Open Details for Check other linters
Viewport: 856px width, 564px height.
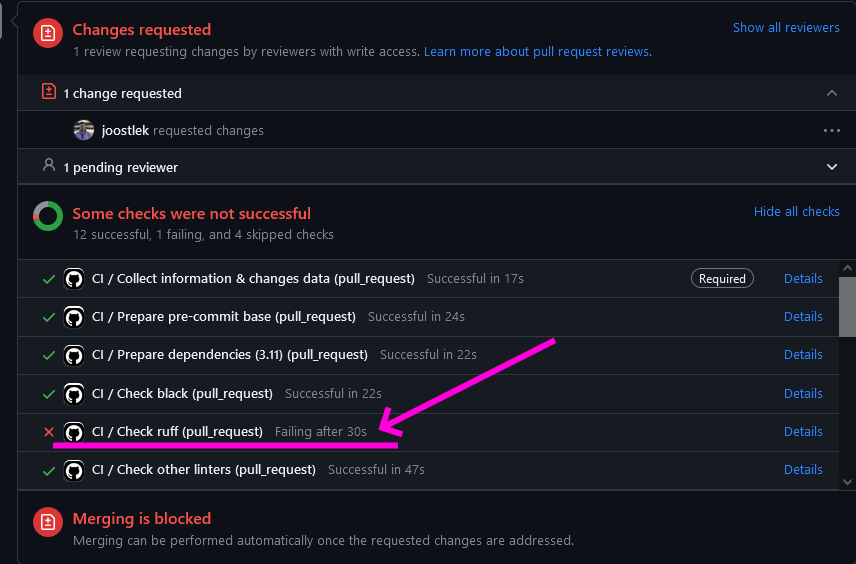point(803,470)
